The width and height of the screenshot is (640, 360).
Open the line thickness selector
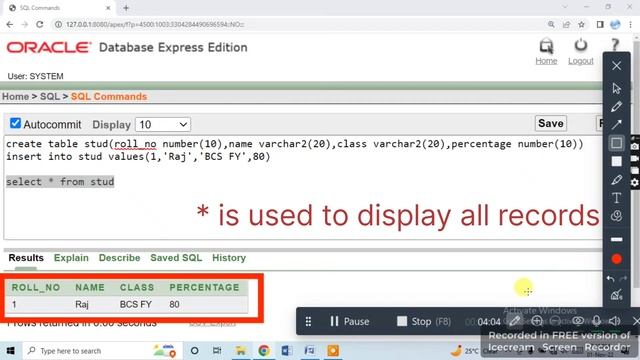616,239
